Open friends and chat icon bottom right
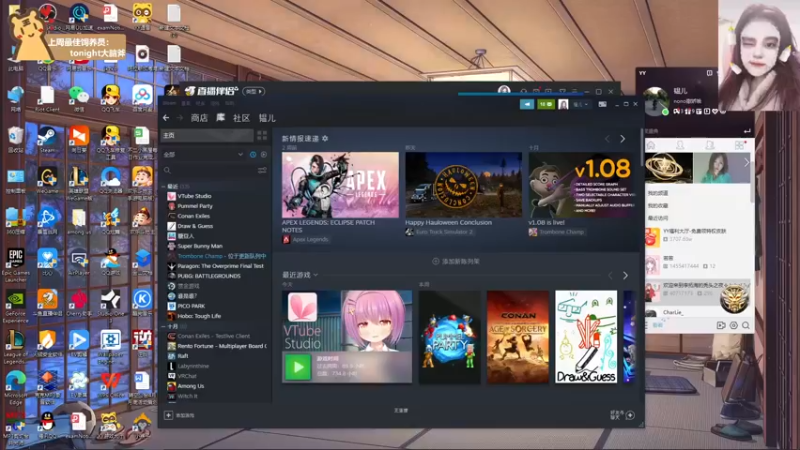 [x=630, y=415]
